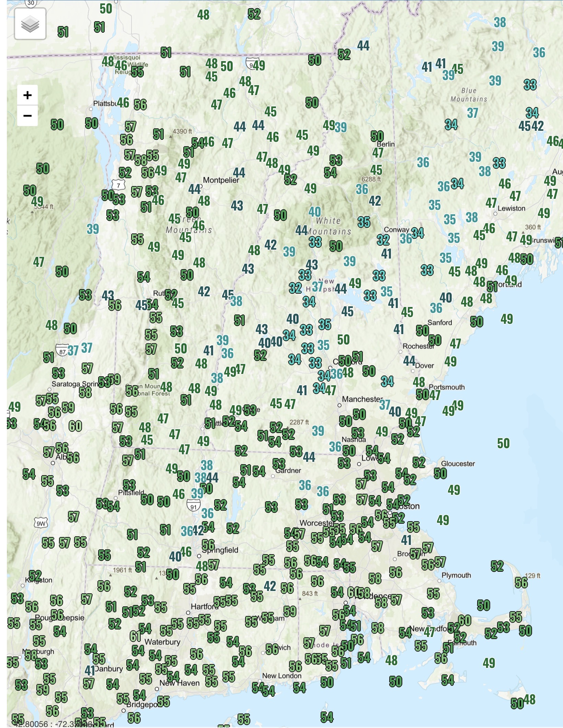Click the Plymouth town label
The image size is (563, 728).
point(456,575)
